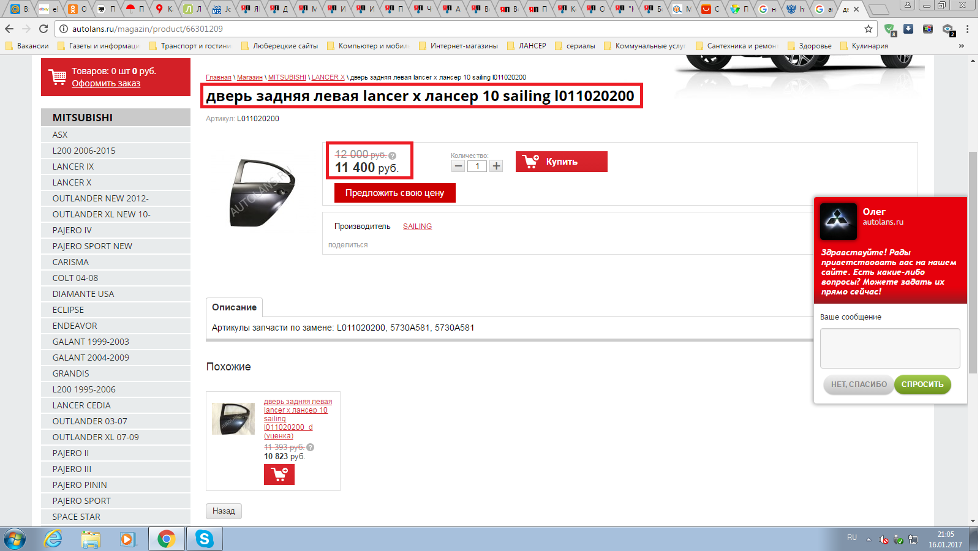Open the Здоровье bookmarks folder

coord(810,46)
